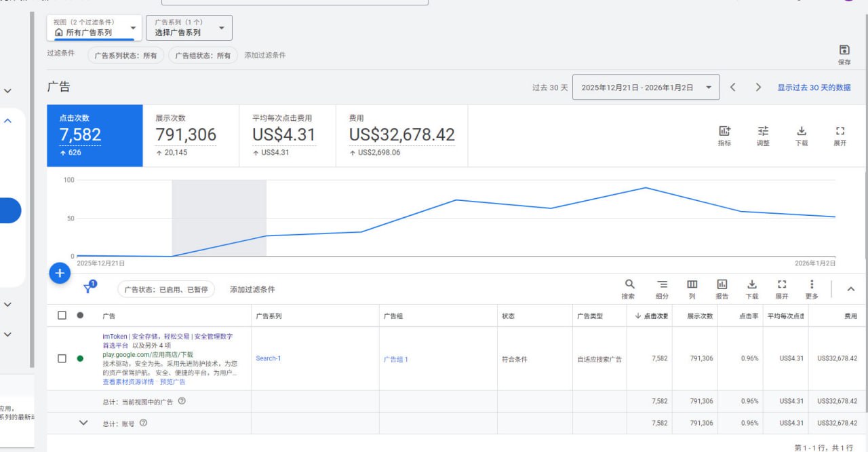This screenshot has height=452, width=868.
Task: Expand chart with the 展开 icon
Action: (x=840, y=131)
